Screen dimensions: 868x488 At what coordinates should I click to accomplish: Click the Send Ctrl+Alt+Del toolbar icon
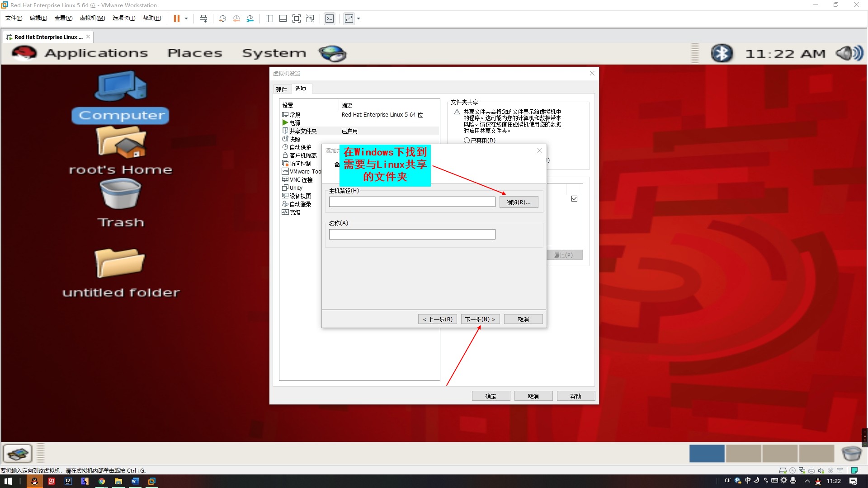[203, 19]
